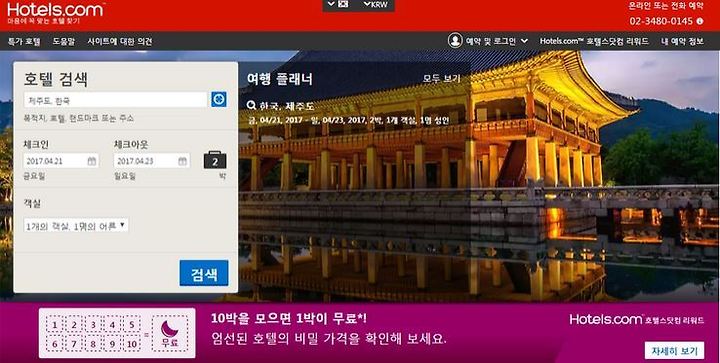The image size is (720, 363).
Task: Open 사이트에 대한 의견 feedback link
Action: 120,41
